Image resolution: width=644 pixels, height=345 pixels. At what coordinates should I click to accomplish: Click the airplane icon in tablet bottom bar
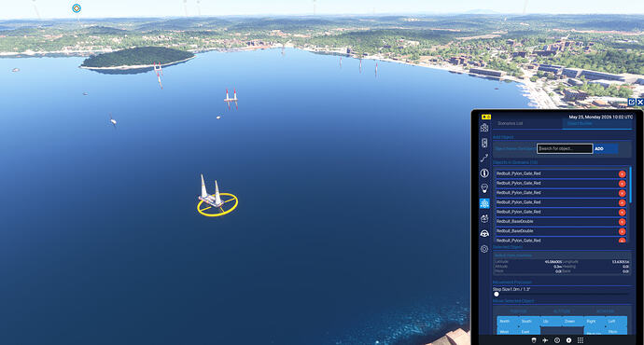click(545, 340)
